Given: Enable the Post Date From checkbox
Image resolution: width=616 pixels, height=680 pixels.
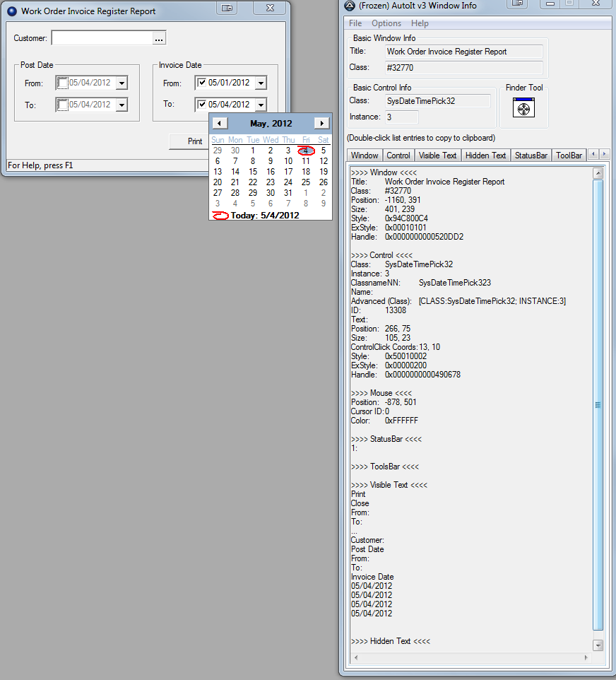Looking at the screenshot, I should click(62, 83).
